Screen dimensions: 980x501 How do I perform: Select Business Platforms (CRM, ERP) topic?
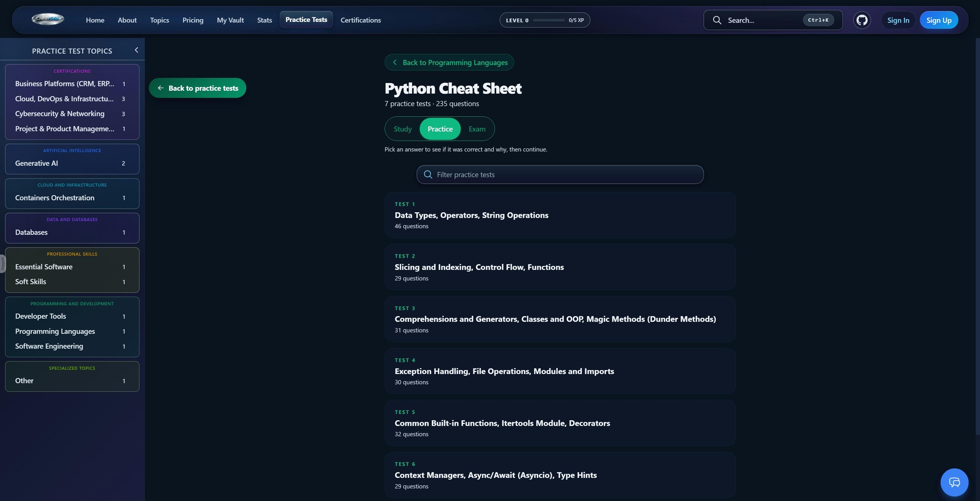pos(72,84)
